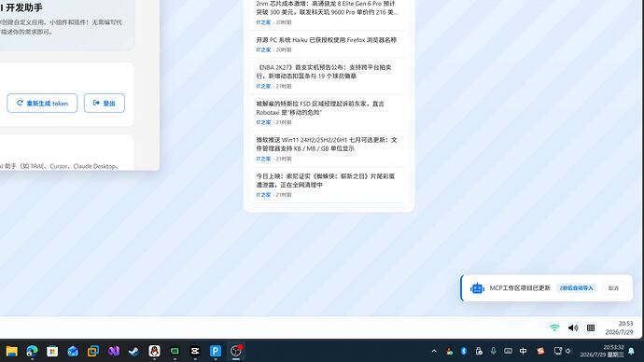Click IT之家 source under the Haiku headline

pyautogui.click(x=263, y=49)
